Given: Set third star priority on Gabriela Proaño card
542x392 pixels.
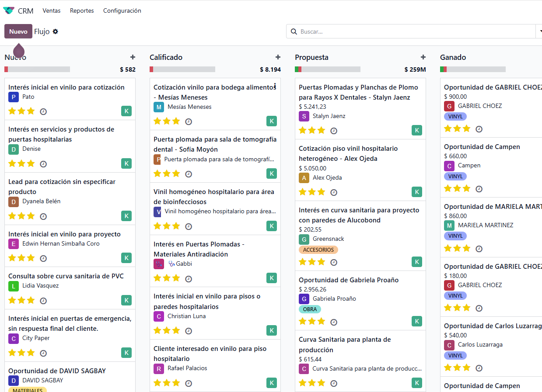Looking at the screenshot, I should (x=322, y=322).
